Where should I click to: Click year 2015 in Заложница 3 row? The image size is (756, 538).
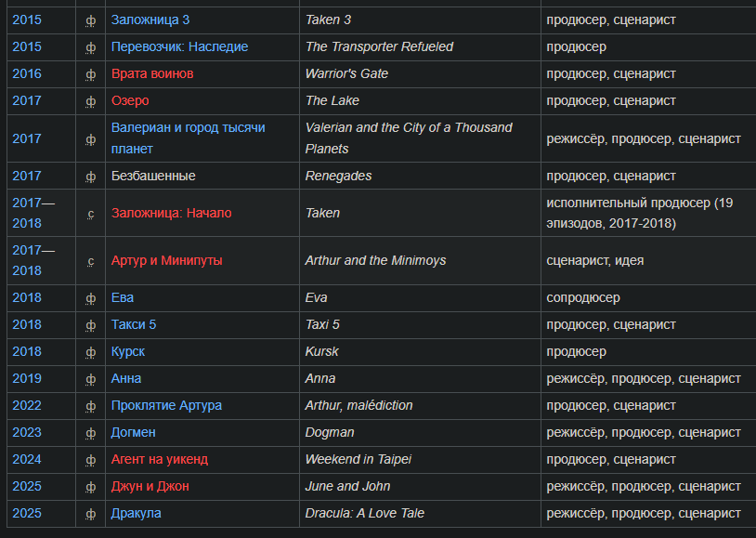(27, 20)
